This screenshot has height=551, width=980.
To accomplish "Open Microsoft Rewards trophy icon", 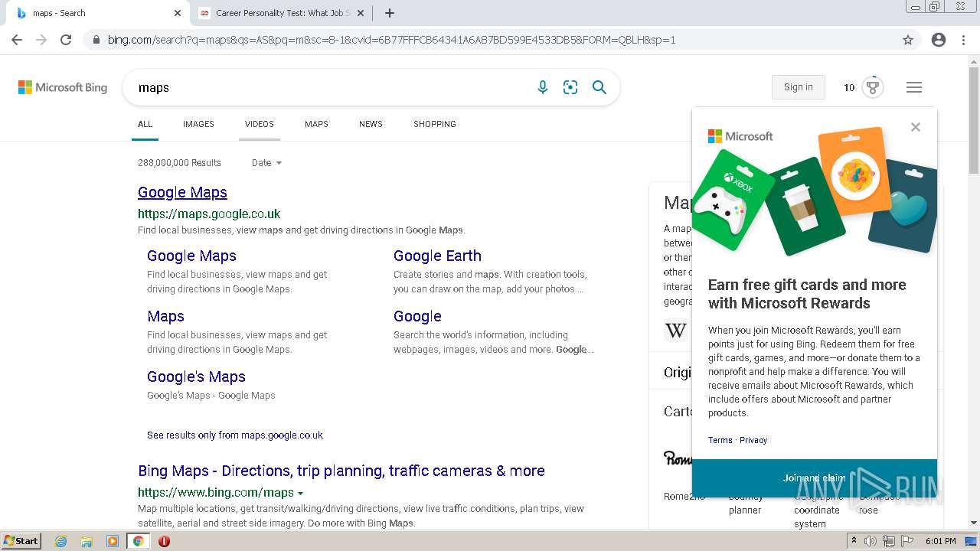I will pyautogui.click(x=873, y=87).
